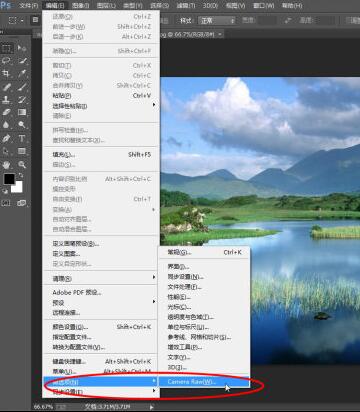Screen dimensions: 360x412
Task: Select the Eyedropper tool
Action: (22, 74)
